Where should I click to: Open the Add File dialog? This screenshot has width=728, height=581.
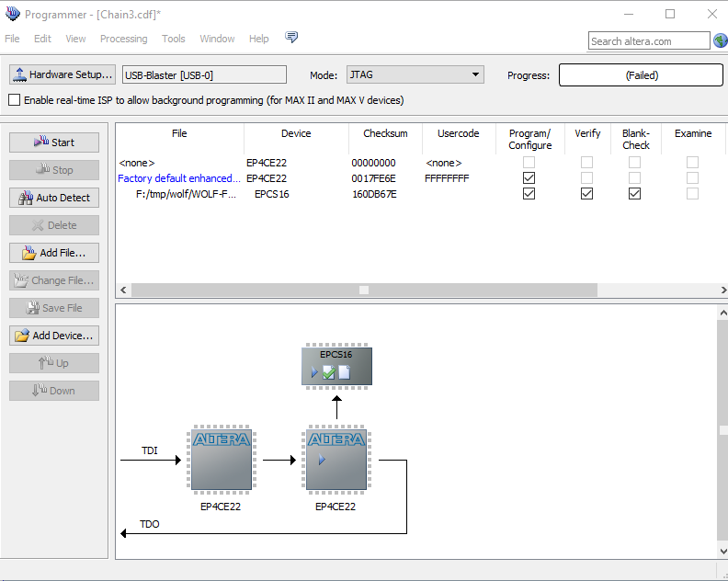pyautogui.click(x=54, y=253)
